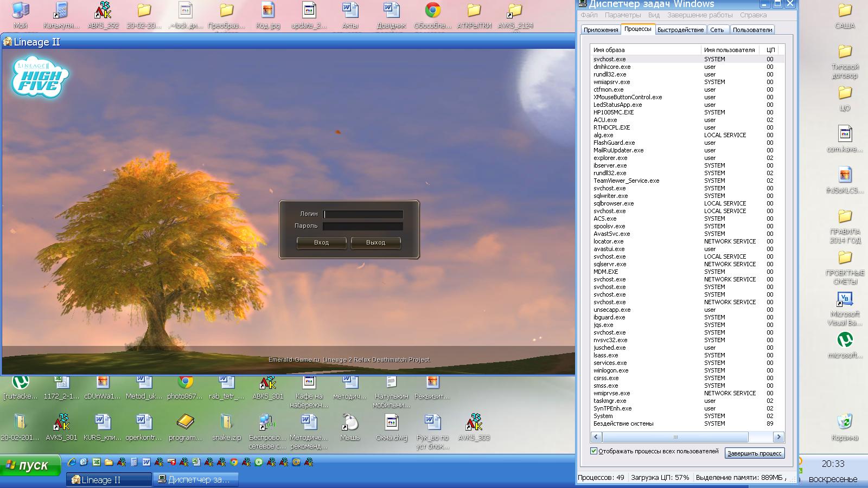Image resolution: width=868 pixels, height=488 pixels.
Task: Select the winlogon.exe process row
Action: [x=687, y=370]
